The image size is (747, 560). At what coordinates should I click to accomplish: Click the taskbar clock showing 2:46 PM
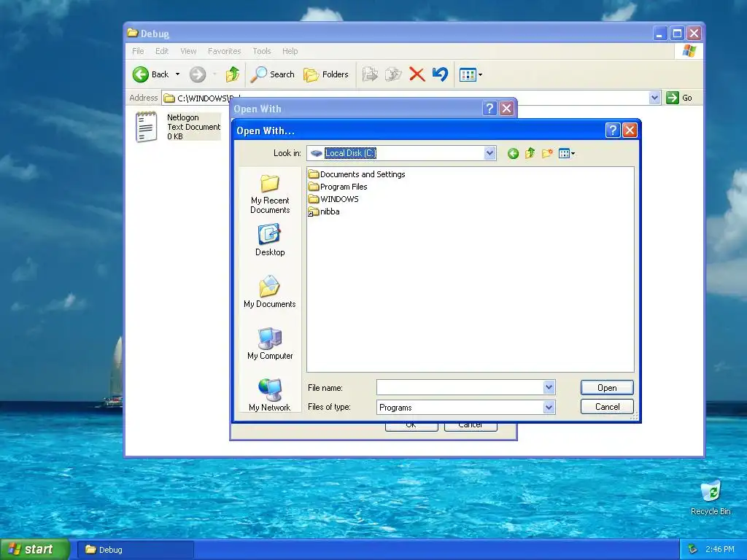720,550
